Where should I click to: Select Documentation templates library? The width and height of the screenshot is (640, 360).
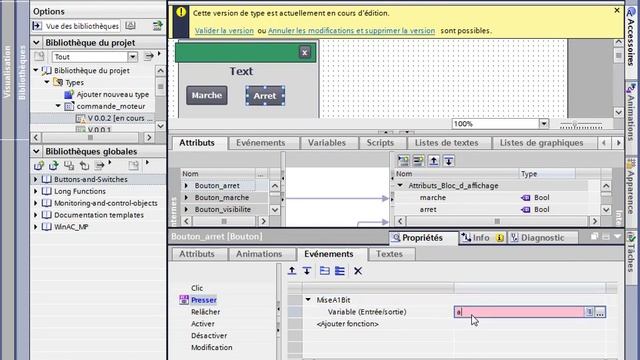[99, 215]
